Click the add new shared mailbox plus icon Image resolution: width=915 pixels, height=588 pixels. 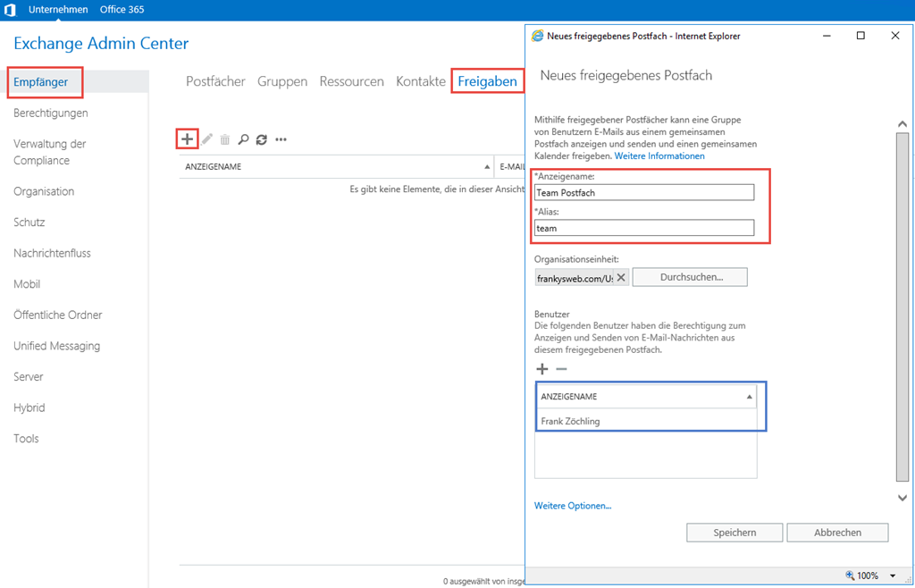point(186,139)
